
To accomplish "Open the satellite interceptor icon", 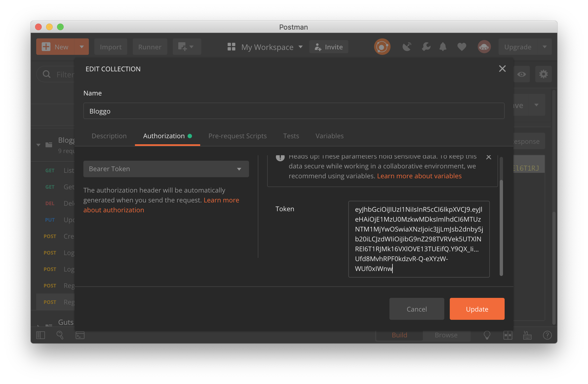I will [407, 47].
